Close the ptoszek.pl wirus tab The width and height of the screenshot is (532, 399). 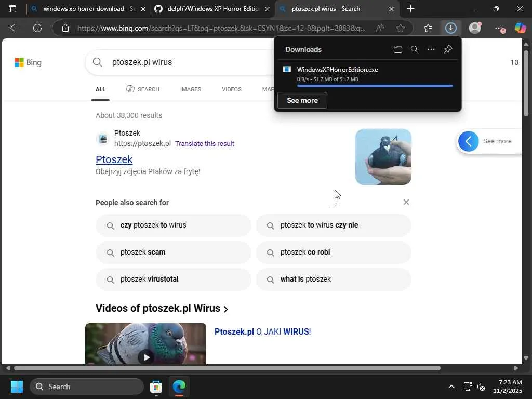click(391, 9)
